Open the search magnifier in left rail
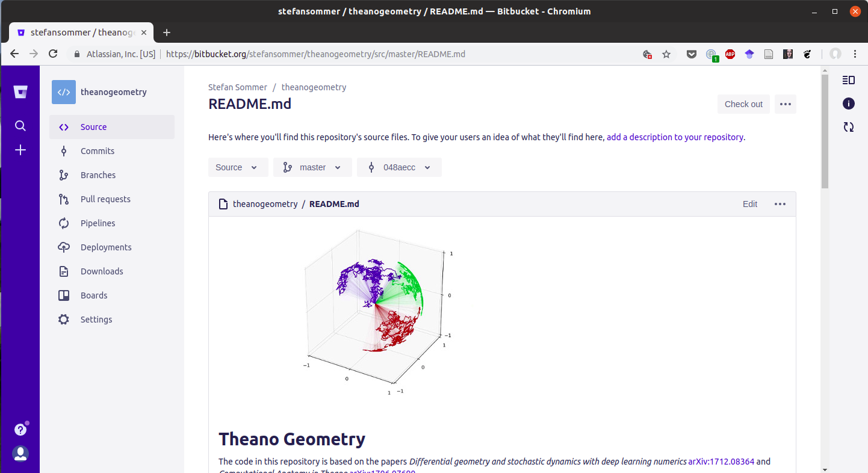The image size is (868, 473). click(20, 126)
